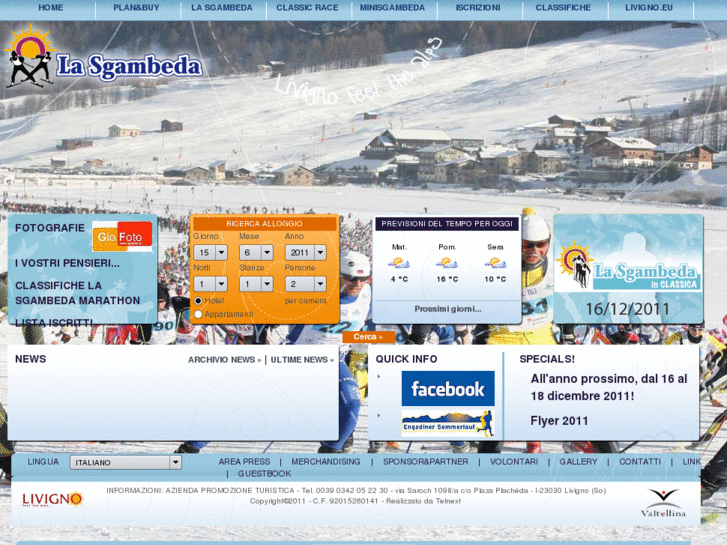This screenshot has height=545, width=727.
Task: Click the Livigno logo in the footer
Action: (x=52, y=499)
